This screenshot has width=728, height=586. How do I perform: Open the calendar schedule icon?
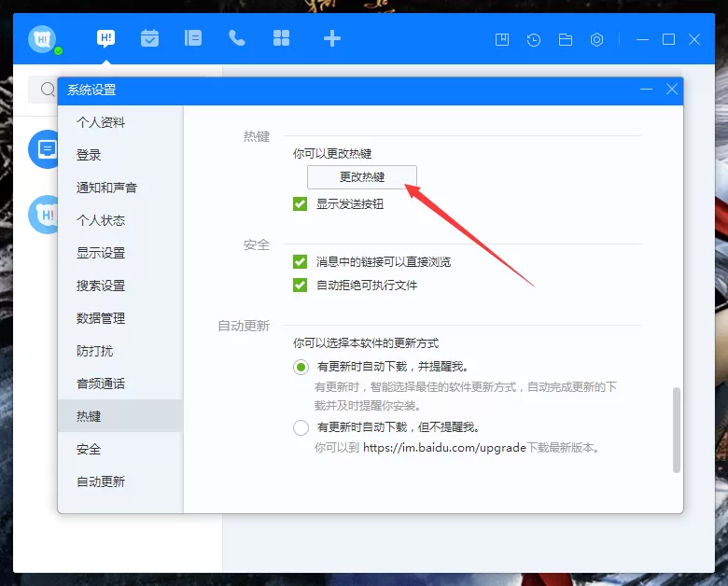pos(149,38)
